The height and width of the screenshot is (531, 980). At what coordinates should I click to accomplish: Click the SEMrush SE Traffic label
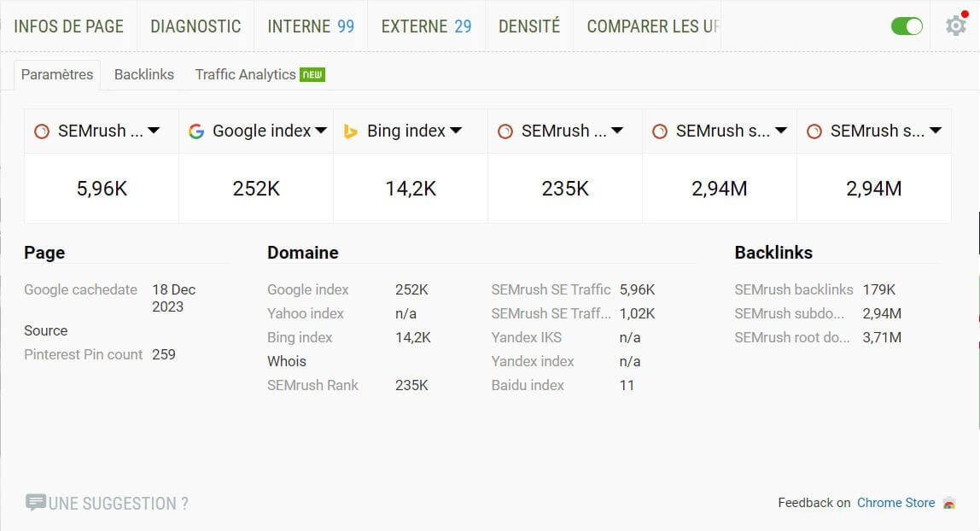(x=551, y=290)
